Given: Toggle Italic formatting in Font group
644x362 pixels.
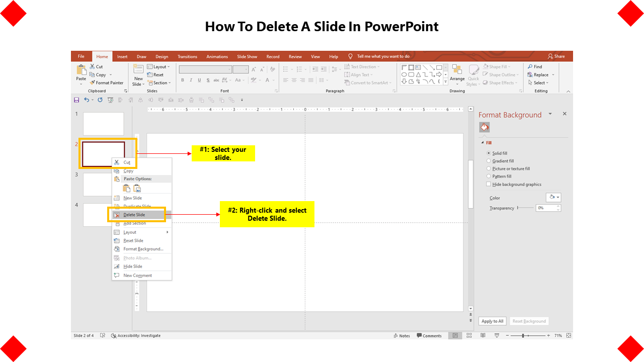Looking at the screenshot, I should point(191,80).
